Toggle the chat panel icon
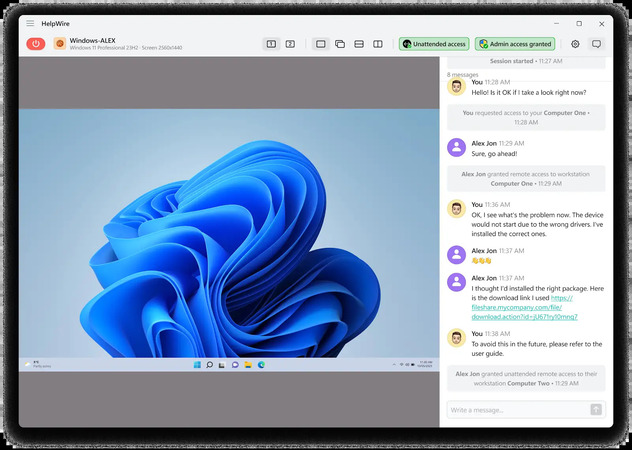The width and height of the screenshot is (632, 450). [596, 44]
